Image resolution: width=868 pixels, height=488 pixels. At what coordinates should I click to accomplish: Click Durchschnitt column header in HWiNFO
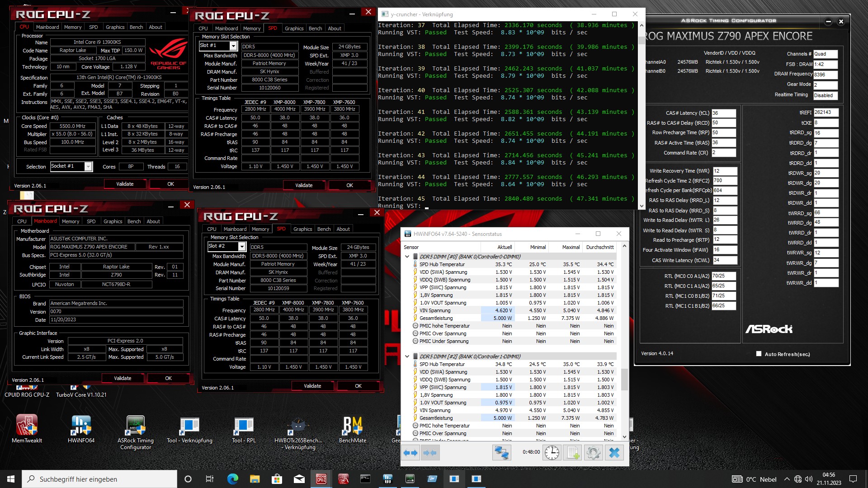coord(600,247)
